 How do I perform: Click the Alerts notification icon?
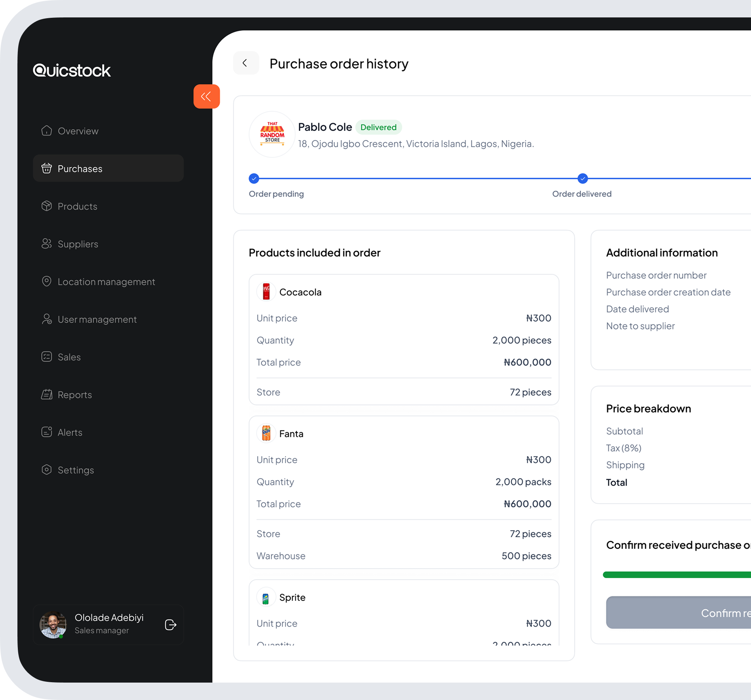click(x=46, y=432)
